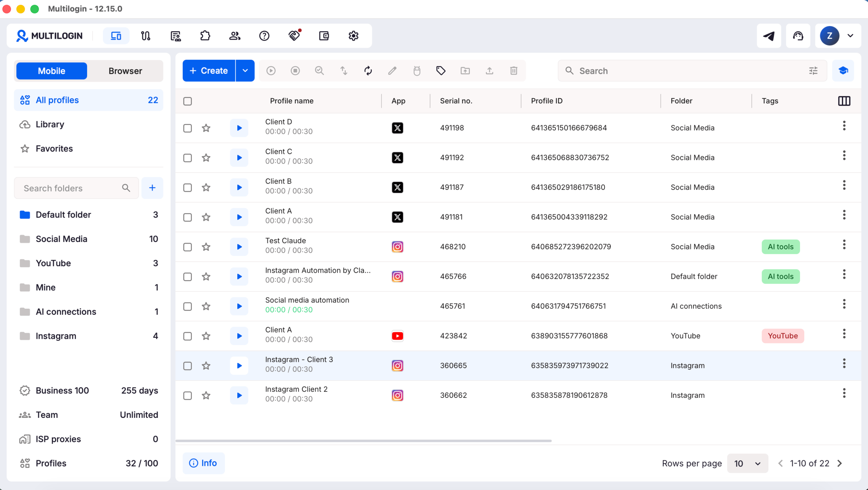Image resolution: width=868 pixels, height=490 pixels.
Task: Click the refresh arrows toolbar icon
Action: tap(368, 70)
